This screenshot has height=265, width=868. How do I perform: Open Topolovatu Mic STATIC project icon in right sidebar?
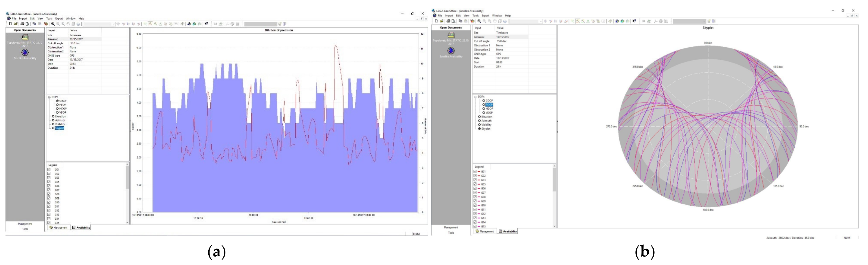coord(451,35)
